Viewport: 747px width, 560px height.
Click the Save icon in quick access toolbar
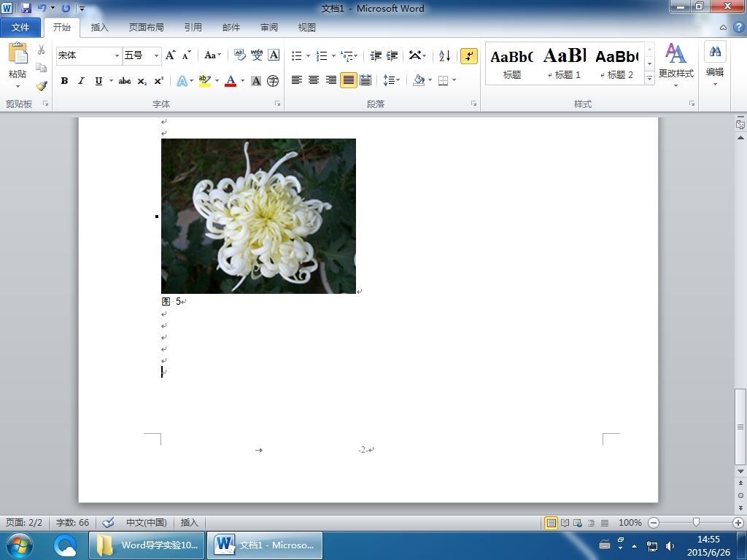point(26,8)
